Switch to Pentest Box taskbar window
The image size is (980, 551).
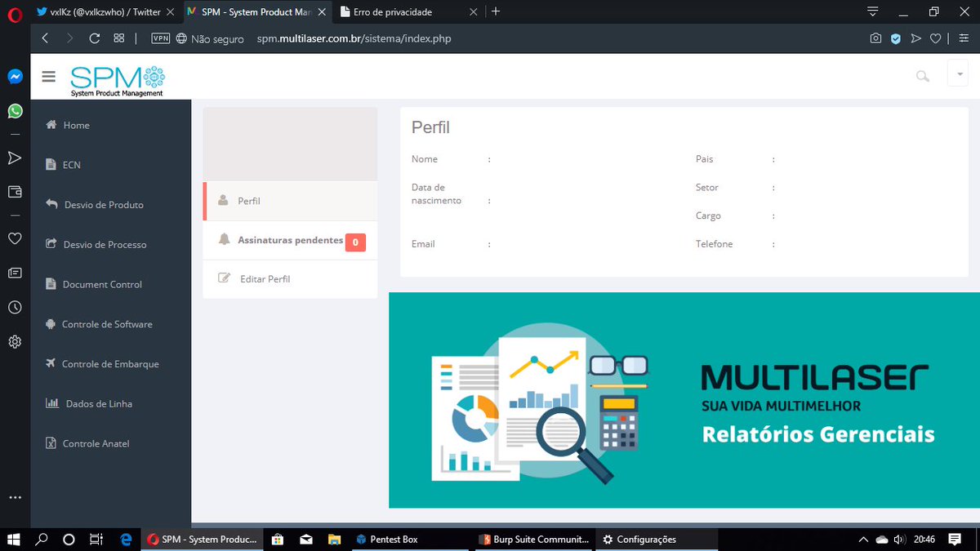(x=409, y=539)
